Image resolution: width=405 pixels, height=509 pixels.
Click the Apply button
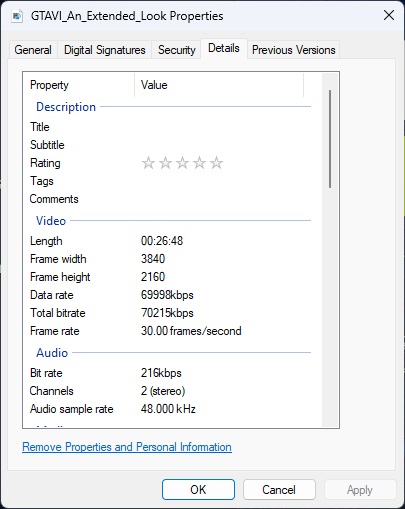[x=360, y=489]
